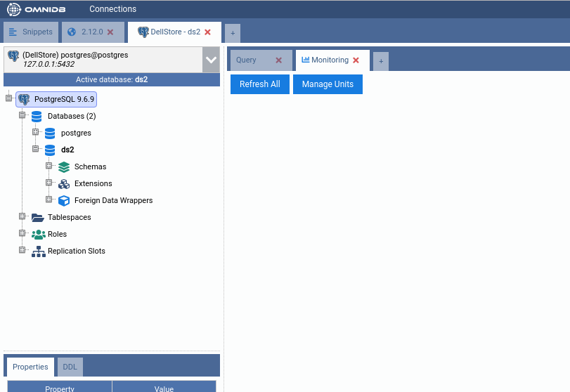Click the elephant icon in connection selector
The image size is (570, 392).
(x=13, y=55)
